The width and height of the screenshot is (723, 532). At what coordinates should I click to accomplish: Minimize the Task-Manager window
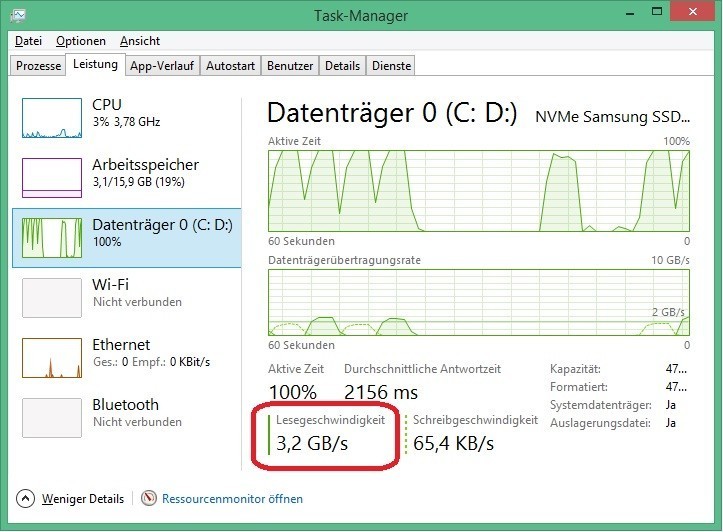[630, 12]
